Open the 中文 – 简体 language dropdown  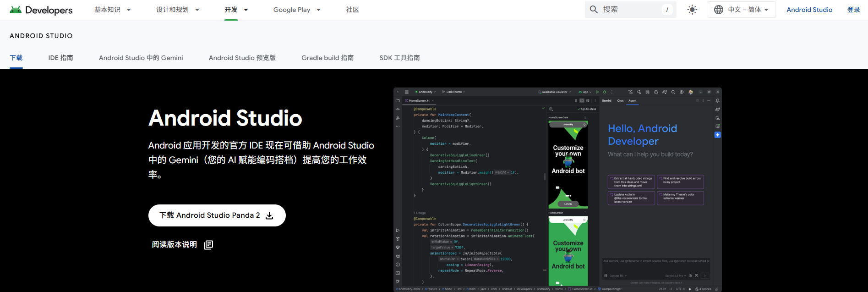(x=741, y=10)
